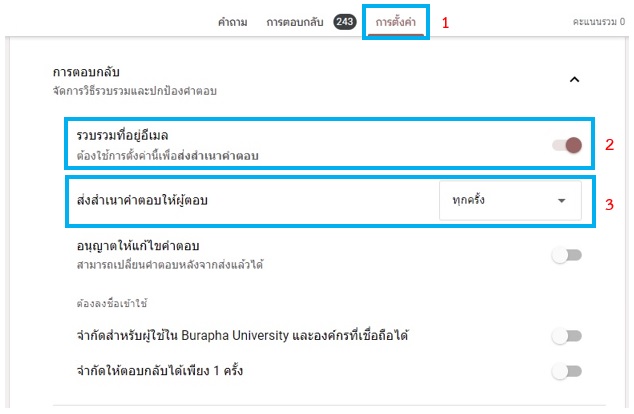Enable the จำกัดให้ตอบกลับได้เพียง 1 ครั้ง switch
This screenshot has height=414, width=634.
[x=566, y=372]
